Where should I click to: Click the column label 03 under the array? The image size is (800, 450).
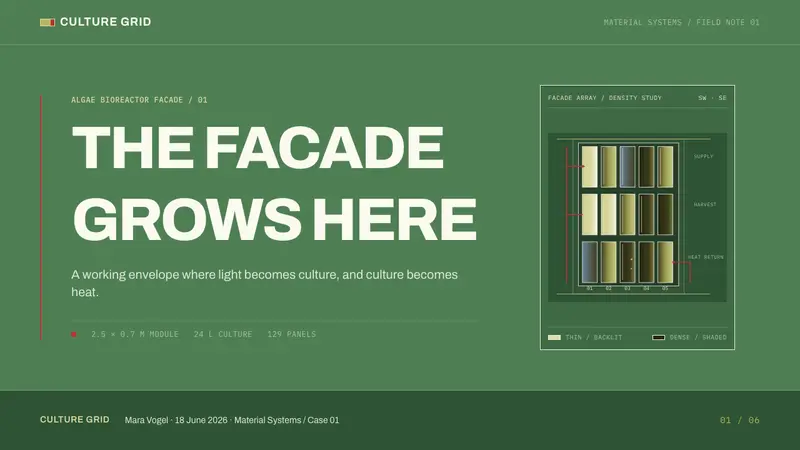point(628,288)
